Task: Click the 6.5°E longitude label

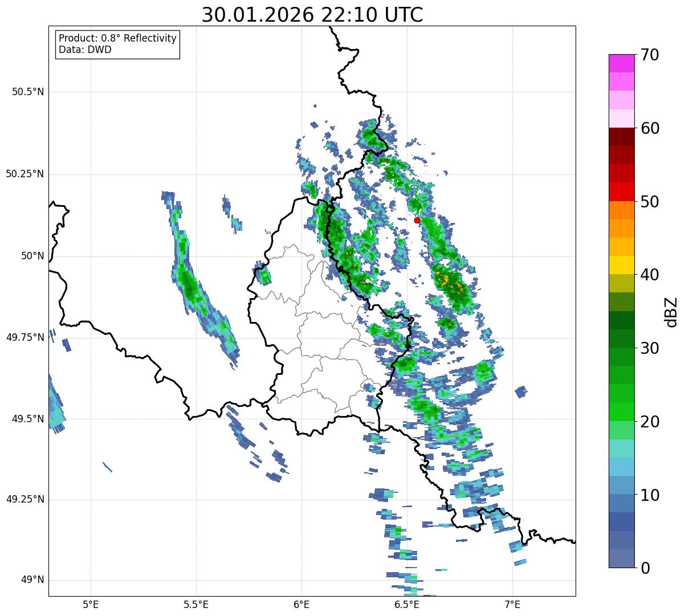Action: (407, 604)
